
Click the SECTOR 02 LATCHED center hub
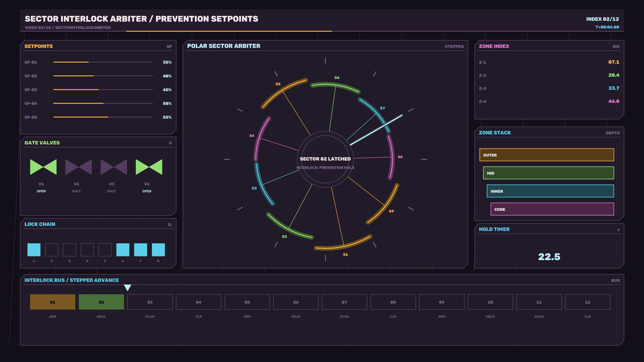tap(325, 159)
